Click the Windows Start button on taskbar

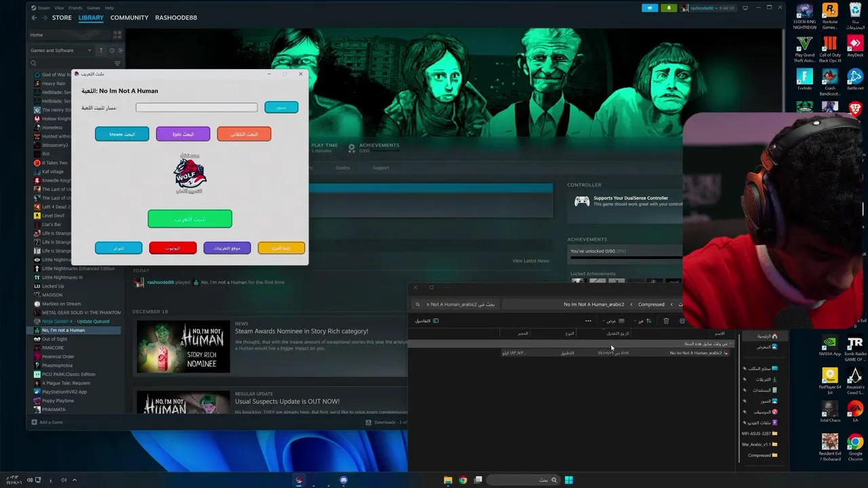point(569,480)
